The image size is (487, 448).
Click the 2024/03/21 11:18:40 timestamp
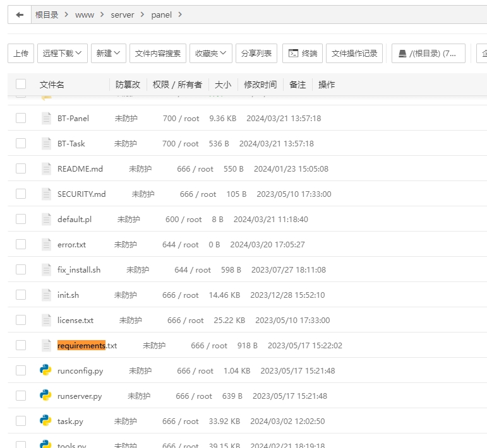[271, 220]
